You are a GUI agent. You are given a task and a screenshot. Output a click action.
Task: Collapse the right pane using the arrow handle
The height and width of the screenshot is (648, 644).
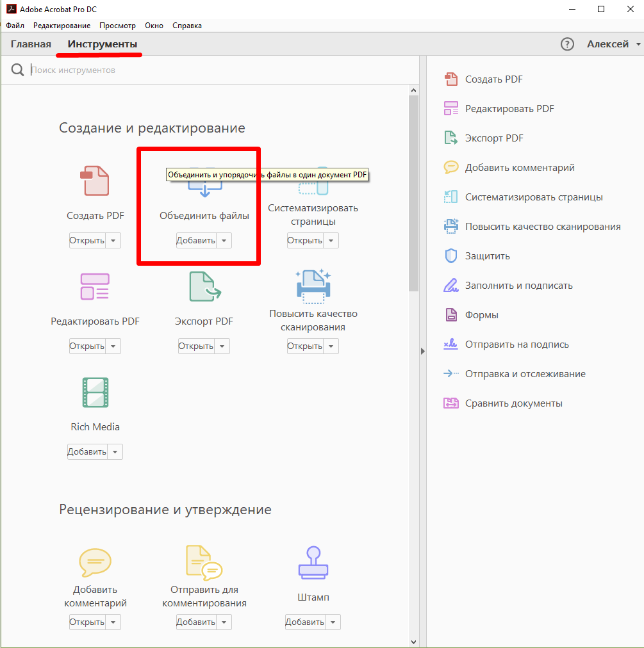click(422, 352)
